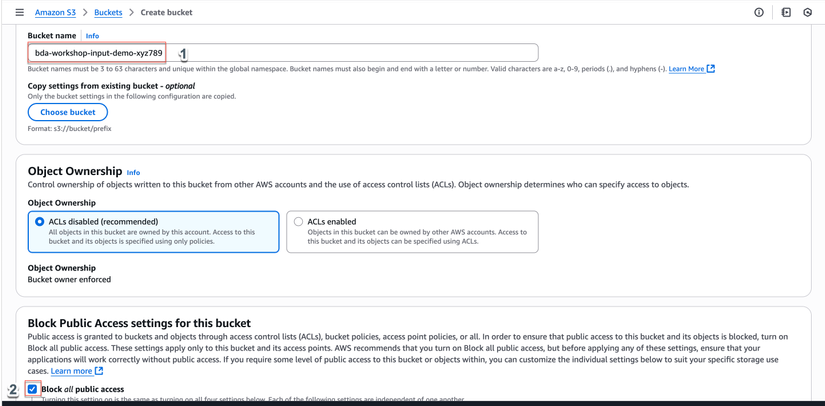Click the hexagon settings icon at top right
Image resolution: width=825 pixels, height=406 pixels.
[808, 12]
